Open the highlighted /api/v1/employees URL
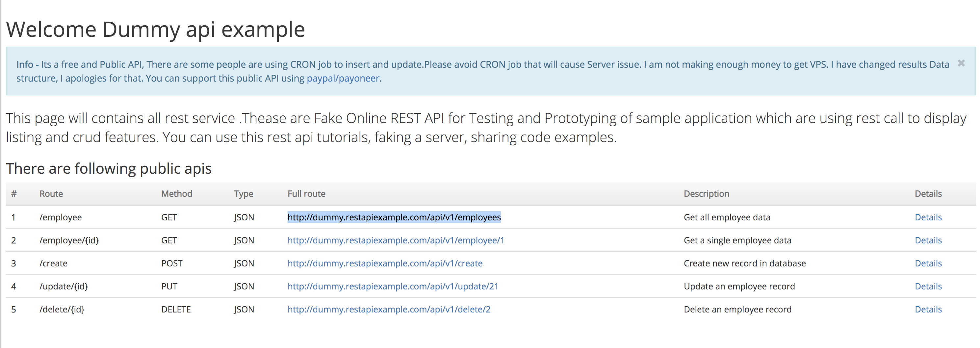Image resolution: width=980 pixels, height=348 pixels. 394,217
